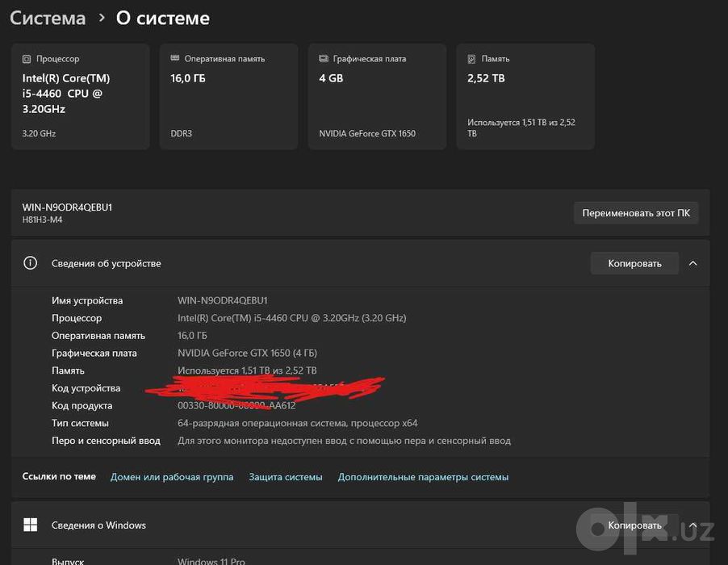The width and height of the screenshot is (728, 565).
Task: Open the Защита системы link
Action: point(286,477)
